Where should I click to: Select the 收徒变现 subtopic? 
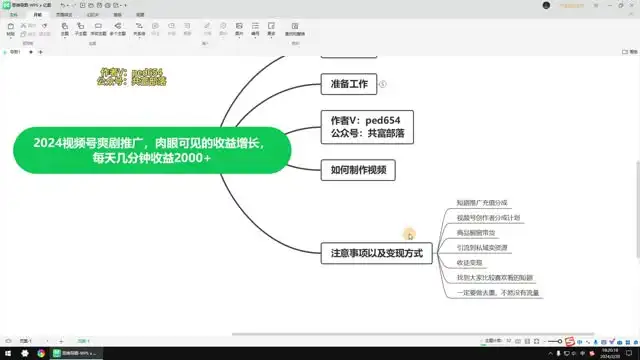pyautogui.click(x=469, y=263)
